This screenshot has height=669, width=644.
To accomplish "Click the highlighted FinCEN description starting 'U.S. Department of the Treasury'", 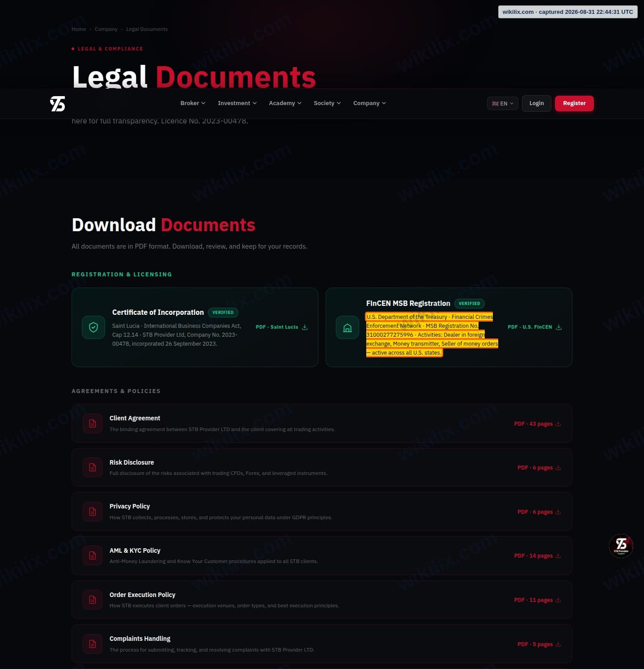I will point(432,334).
